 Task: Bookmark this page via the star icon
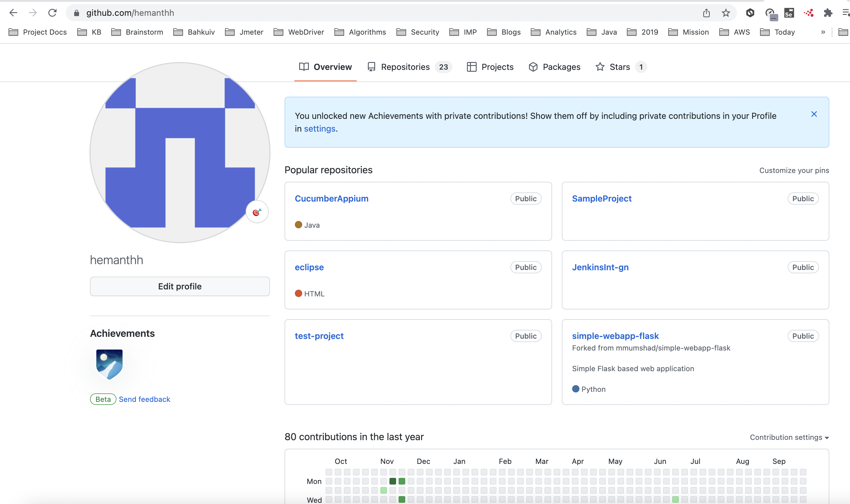pos(725,13)
